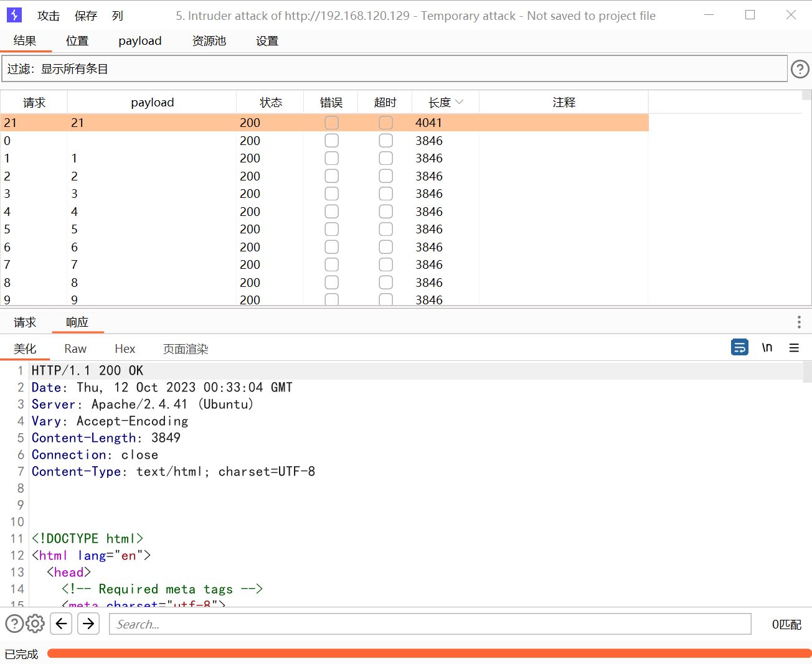Sort by the 长度 column arrow
Viewport: 812px width, 664px height.
tap(460, 102)
